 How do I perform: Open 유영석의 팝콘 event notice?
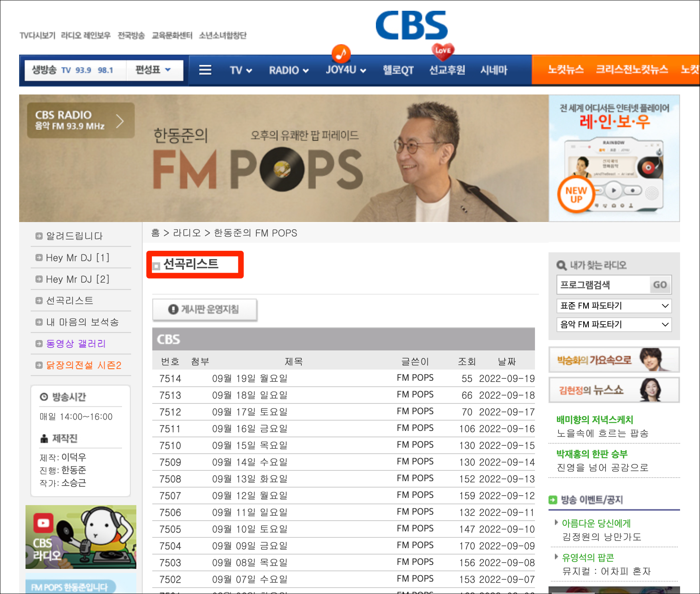[x=588, y=558]
